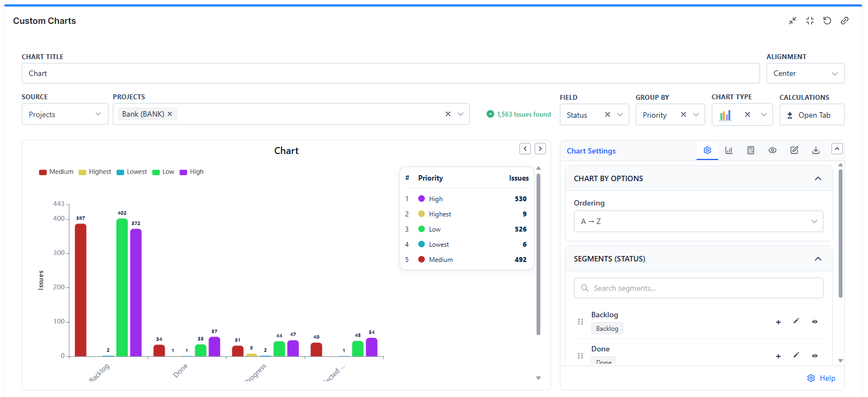Open the Ordering A → Z dropdown
Viewport: 868px width, 397px height.
tap(699, 221)
